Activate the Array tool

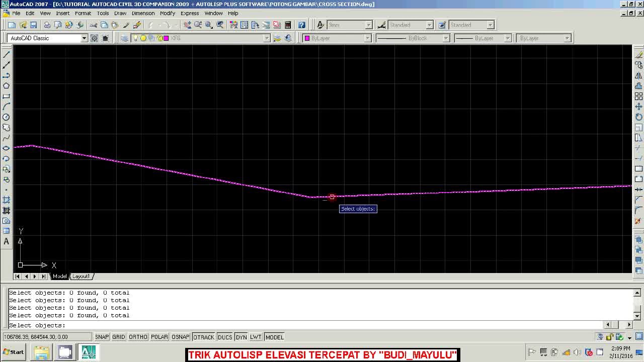[638, 96]
